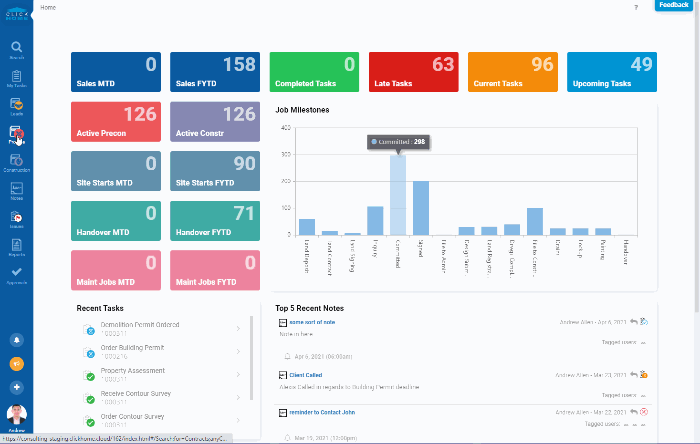This screenshot has width=700, height=444.
Task: Click the Signed bar in milestones chart
Action: (421, 208)
